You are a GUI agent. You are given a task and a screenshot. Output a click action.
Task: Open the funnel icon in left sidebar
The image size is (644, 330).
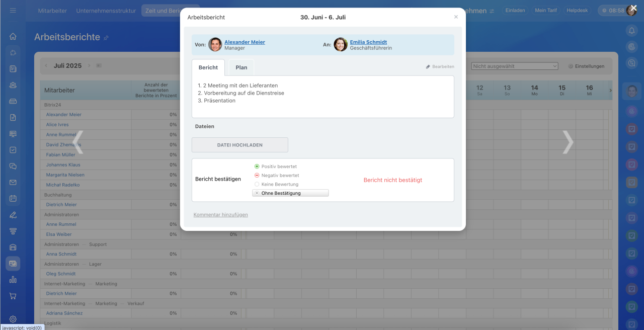[x=13, y=231]
